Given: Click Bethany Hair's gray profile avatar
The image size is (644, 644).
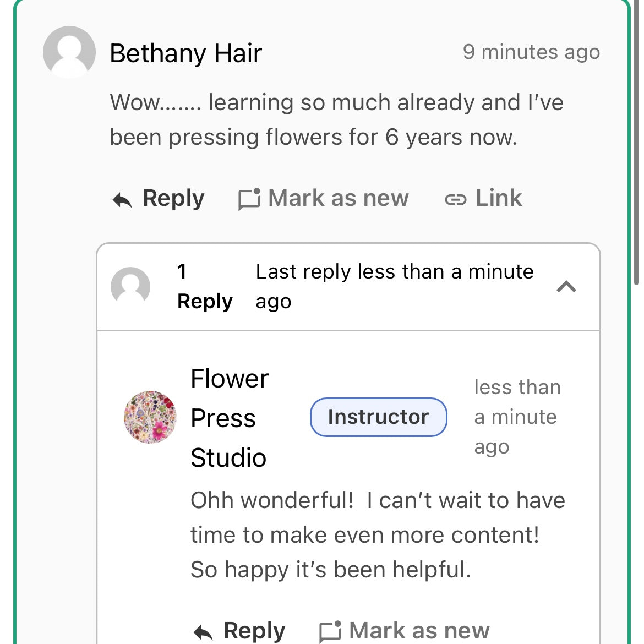Looking at the screenshot, I should [69, 52].
